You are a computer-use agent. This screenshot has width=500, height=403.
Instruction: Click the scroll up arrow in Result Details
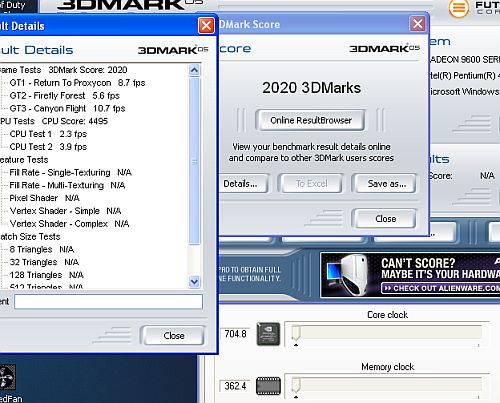coord(194,70)
